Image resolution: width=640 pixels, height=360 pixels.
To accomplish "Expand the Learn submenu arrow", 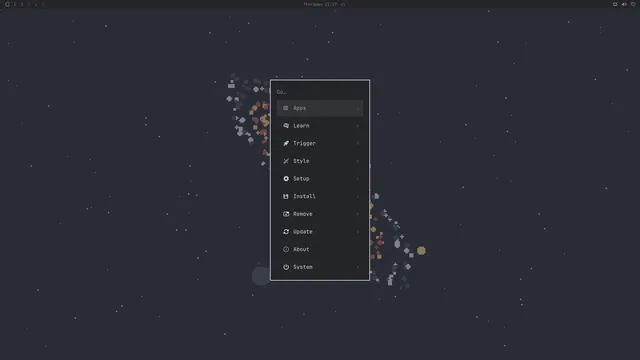I will coord(358,126).
